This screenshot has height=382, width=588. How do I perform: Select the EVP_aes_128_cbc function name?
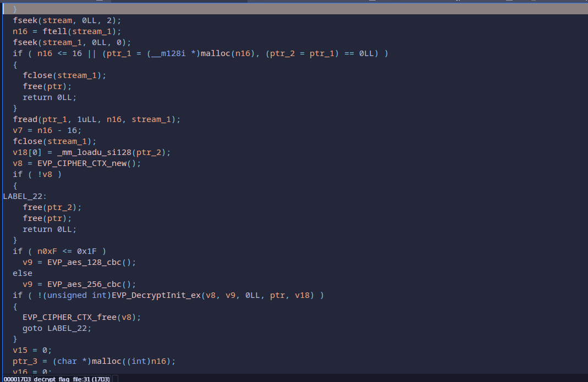89,262
